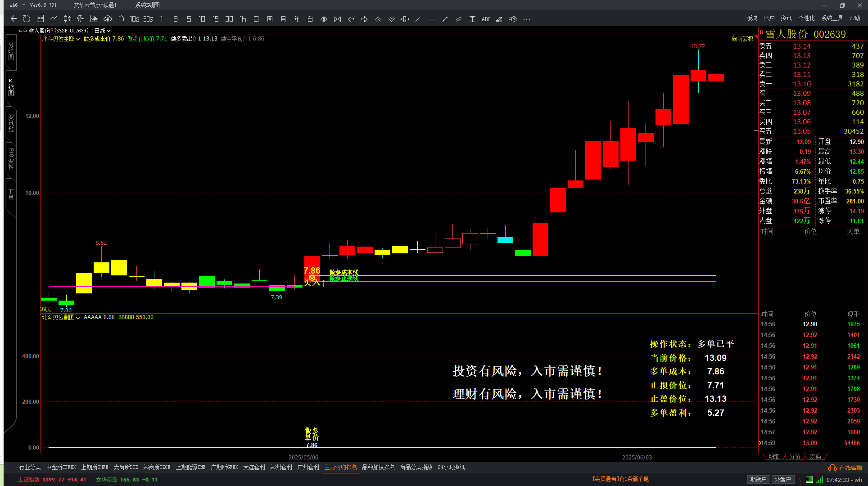
Task: Open the 下单 order side tab
Action: [x=11, y=195]
